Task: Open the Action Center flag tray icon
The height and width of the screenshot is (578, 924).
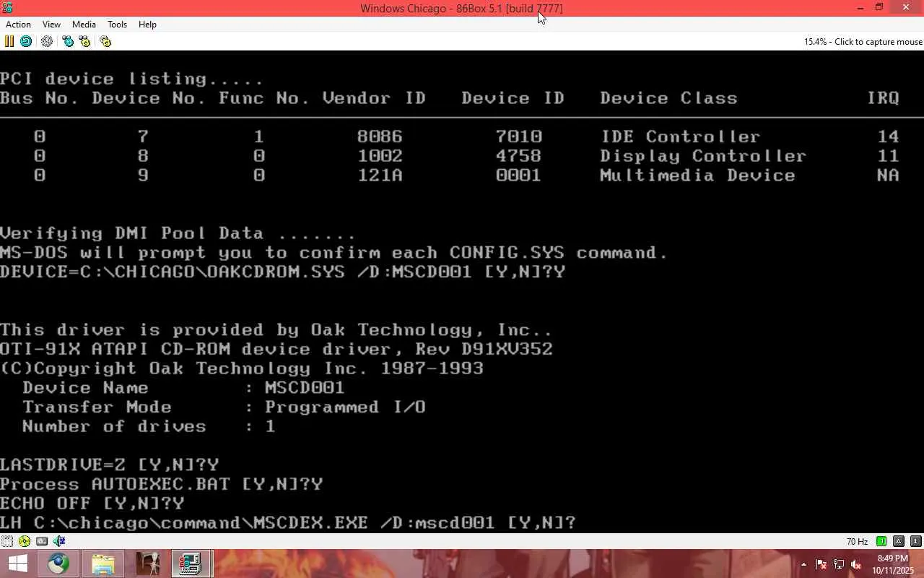Action: 821,564
